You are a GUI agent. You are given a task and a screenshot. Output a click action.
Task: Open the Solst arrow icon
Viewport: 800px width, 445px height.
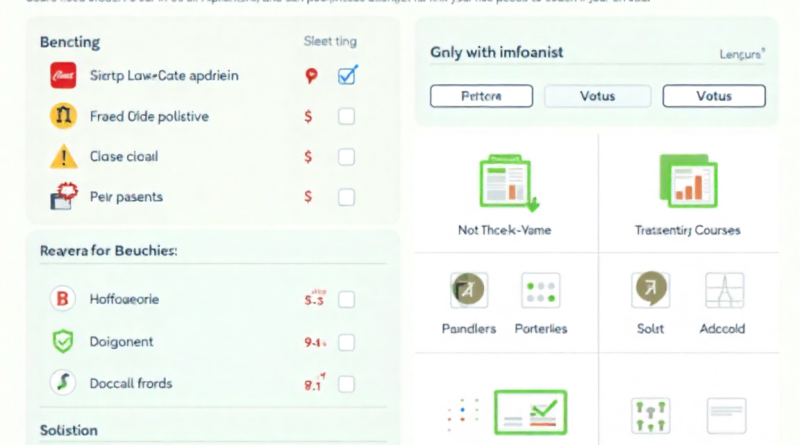click(650, 290)
